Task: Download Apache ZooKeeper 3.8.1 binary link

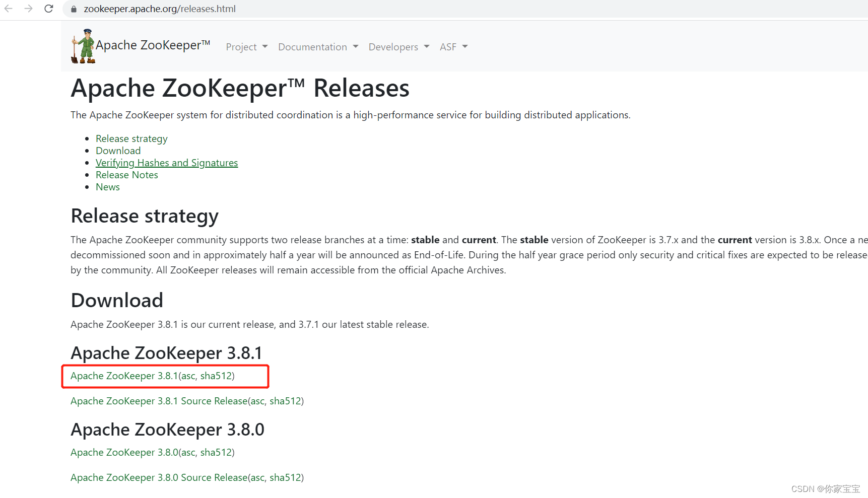Action: 124,376
